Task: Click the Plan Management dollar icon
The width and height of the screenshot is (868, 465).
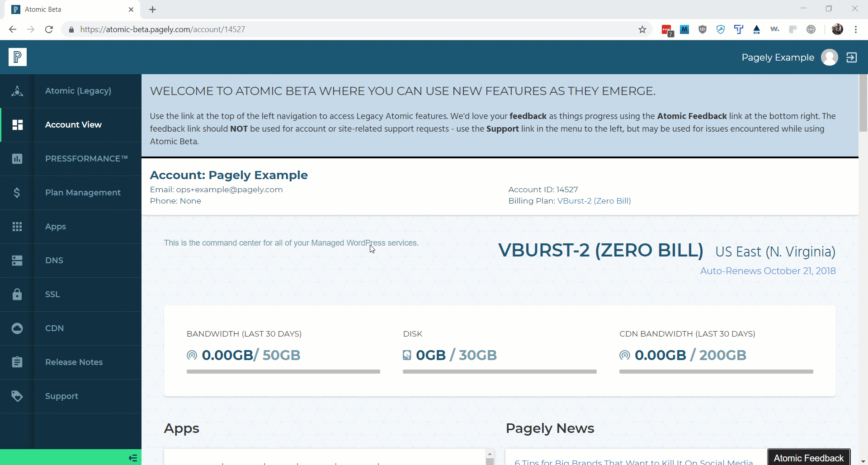Action: point(17,193)
